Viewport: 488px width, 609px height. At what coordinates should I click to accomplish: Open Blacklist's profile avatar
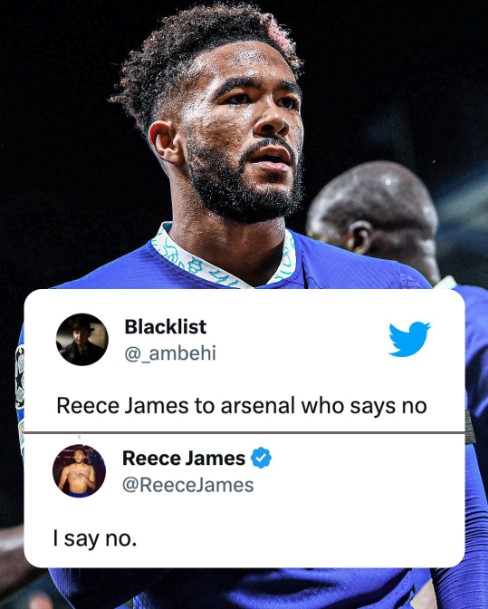82,339
